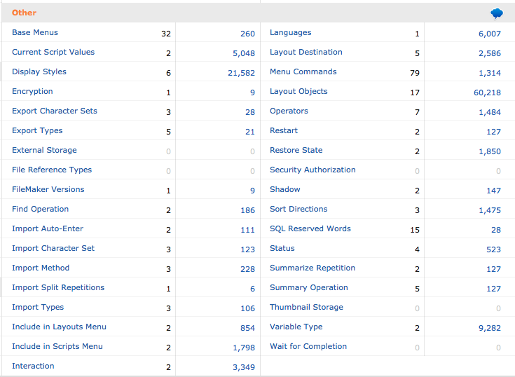View Export Character Sets list

(x=55, y=111)
